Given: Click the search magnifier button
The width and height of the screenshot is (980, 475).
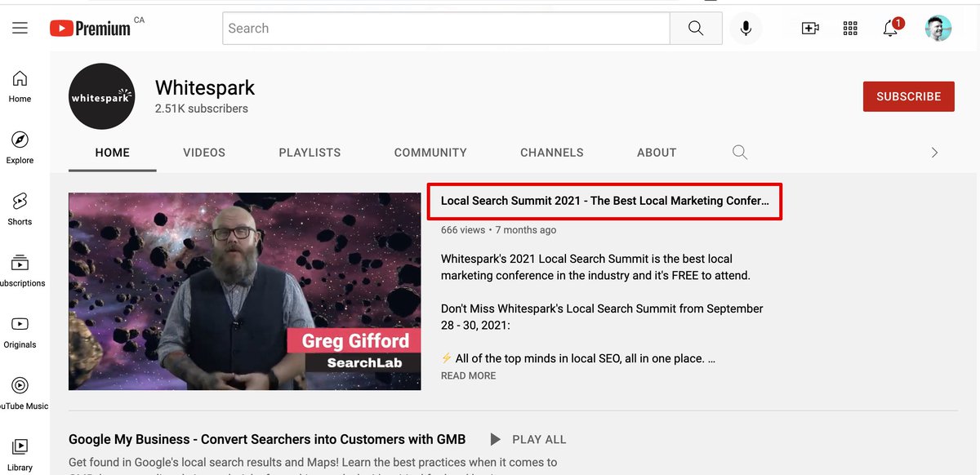Looking at the screenshot, I should click(696, 29).
